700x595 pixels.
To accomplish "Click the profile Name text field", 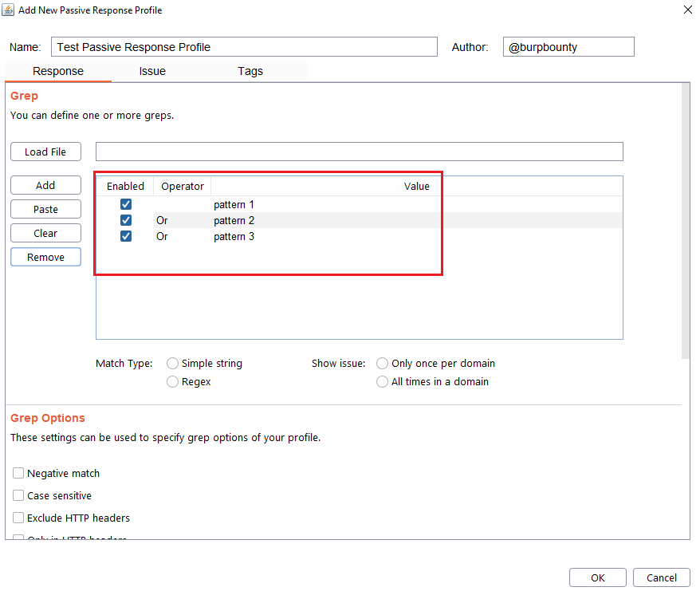I will click(x=244, y=47).
